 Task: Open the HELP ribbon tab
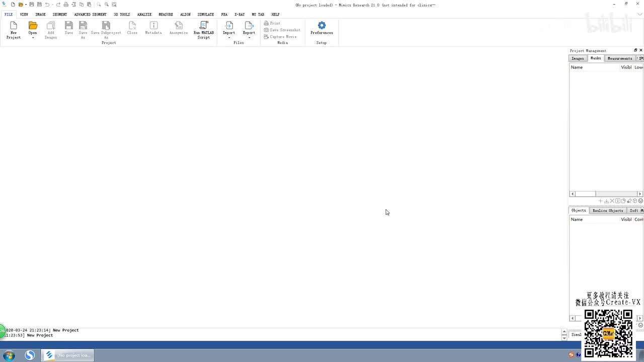[x=275, y=15]
